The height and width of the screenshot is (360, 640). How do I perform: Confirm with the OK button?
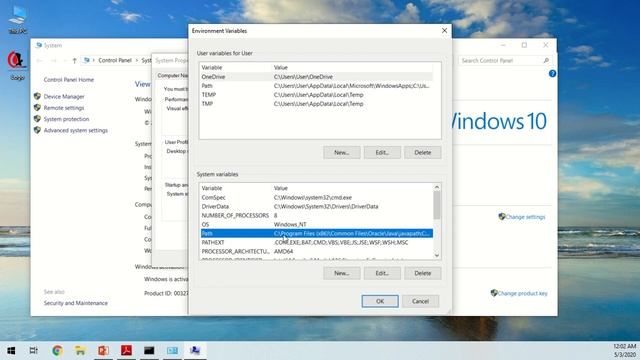[380, 301]
